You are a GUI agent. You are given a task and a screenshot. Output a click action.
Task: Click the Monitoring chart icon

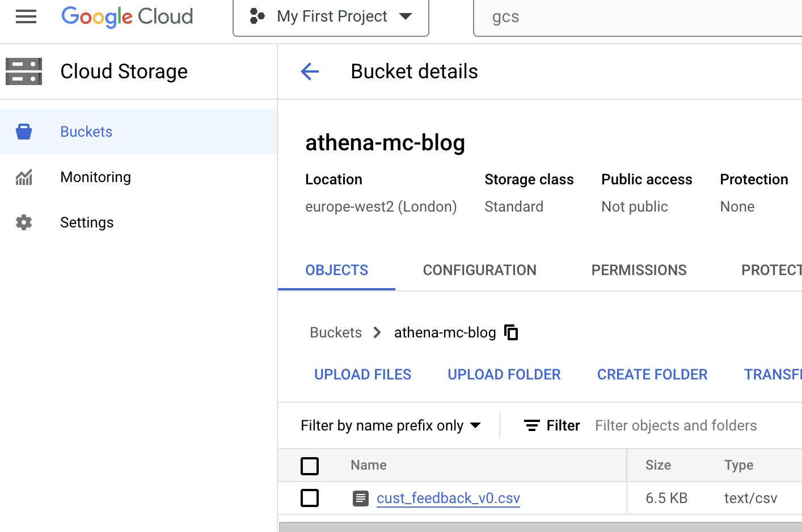(24, 178)
